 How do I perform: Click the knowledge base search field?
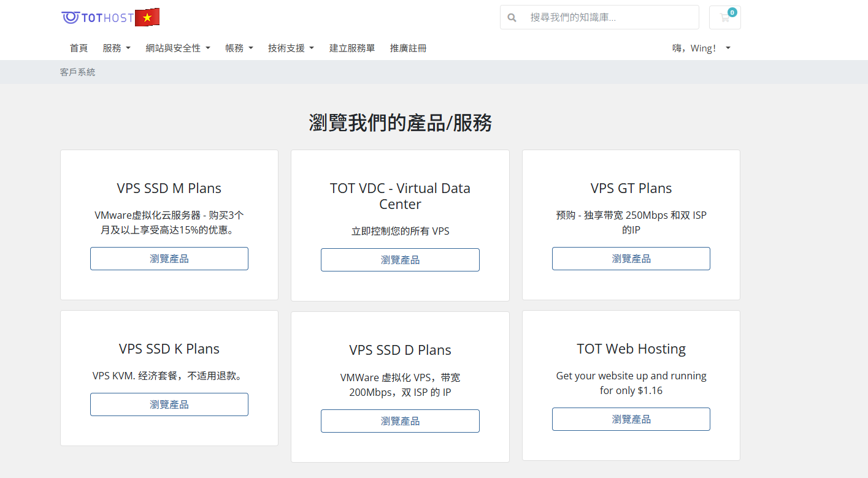[610, 18]
